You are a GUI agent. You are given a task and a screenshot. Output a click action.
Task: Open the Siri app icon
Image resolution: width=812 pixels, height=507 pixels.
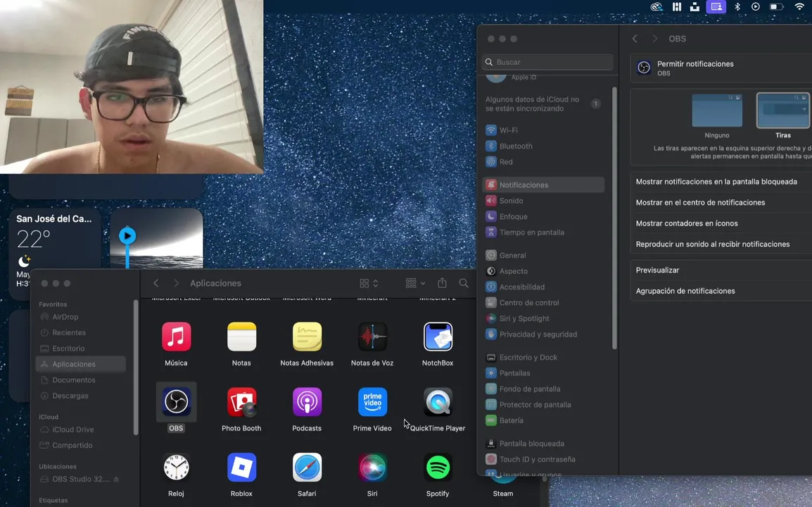tap(372, 468)
